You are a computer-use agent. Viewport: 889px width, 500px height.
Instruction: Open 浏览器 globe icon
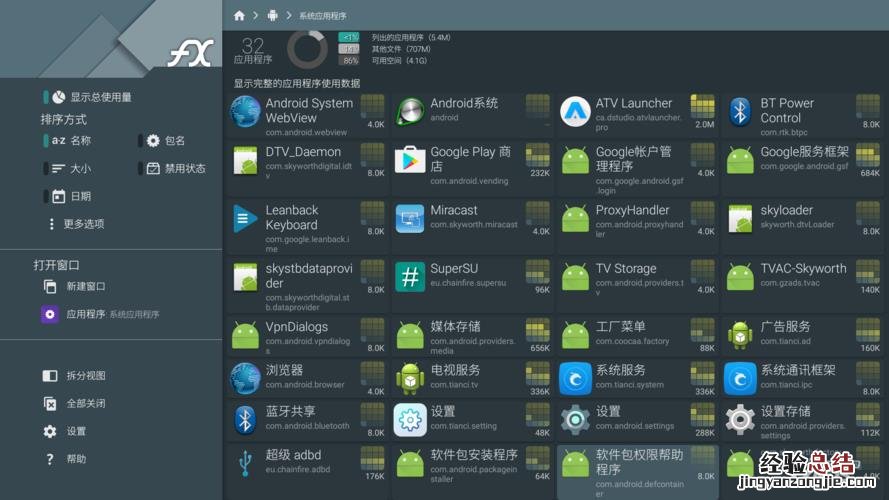[245, 379]
